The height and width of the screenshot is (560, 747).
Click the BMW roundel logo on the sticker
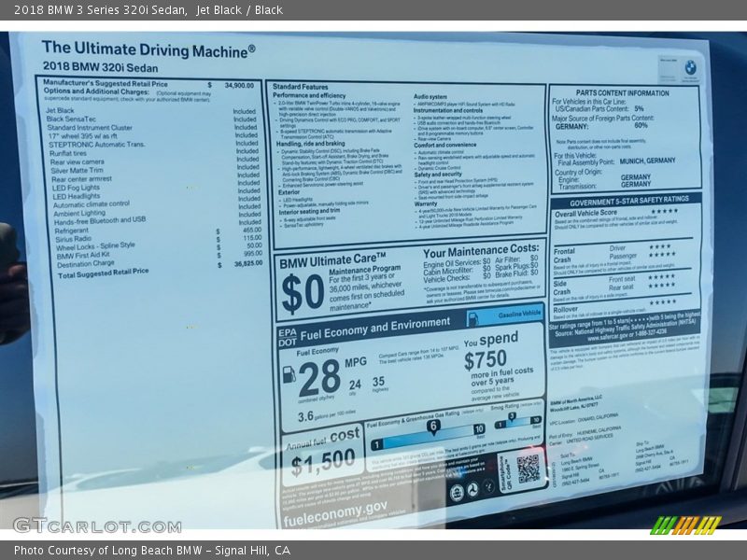point(690,66)
